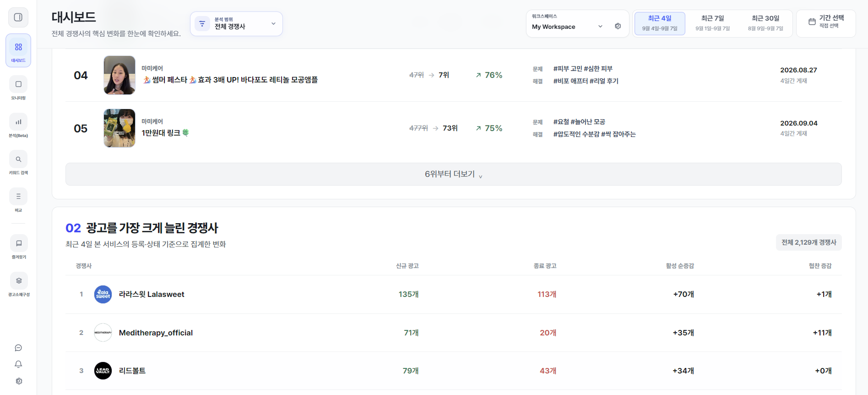The width and height of the screenshot is (868, 395).
Task: Open rank 04 ad thumbnail
Action: click(119, 75)
